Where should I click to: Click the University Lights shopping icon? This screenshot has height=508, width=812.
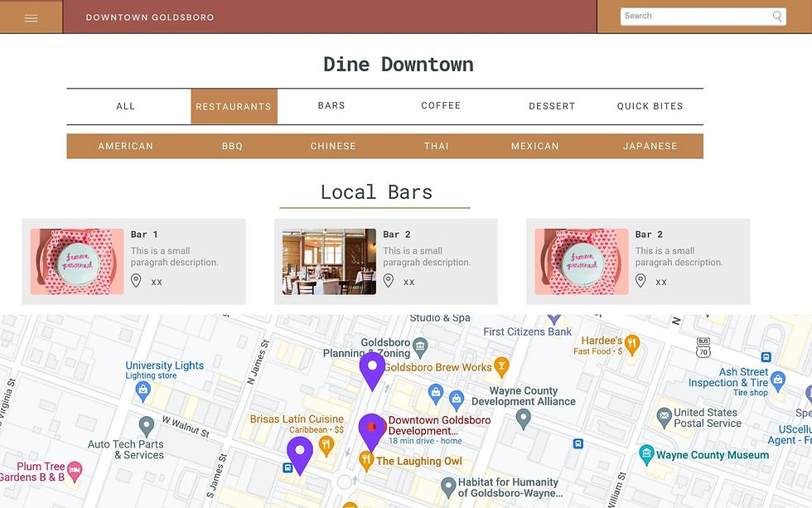pos(143,391)
